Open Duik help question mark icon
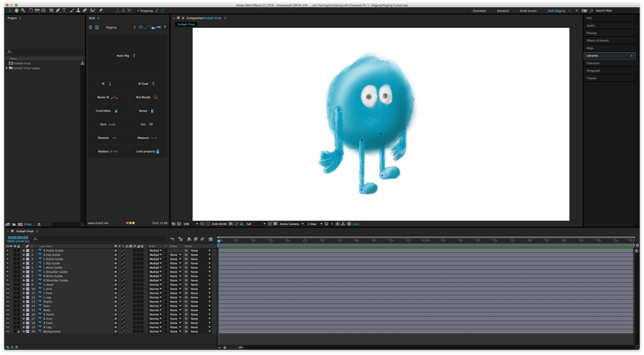Viewport: 644px width, 355px height. (x=165, y=27)
